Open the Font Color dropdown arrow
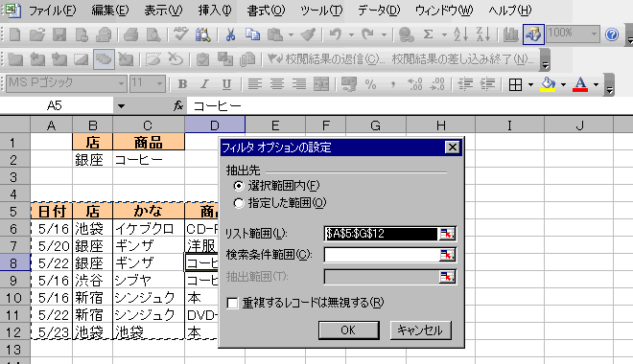 (596, 84)
